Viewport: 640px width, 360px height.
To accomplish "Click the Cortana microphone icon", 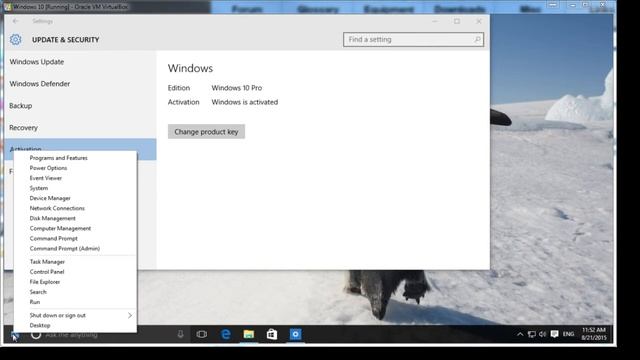I will pos(180,334).
